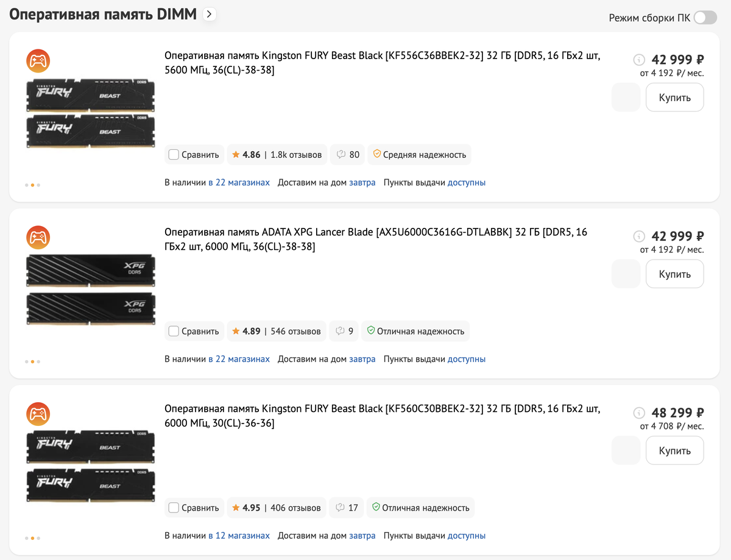Open the Kingston KF556C36BBEK2-32 product title
The width and height of the screenshot is (731, 560).
pos(383,63)
